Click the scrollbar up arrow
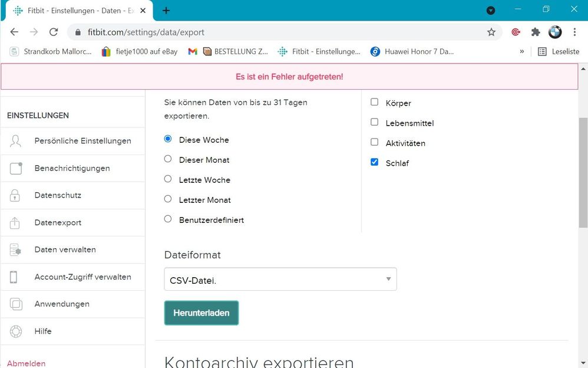The height and width of the screenshot is (368, 588). 583,69
